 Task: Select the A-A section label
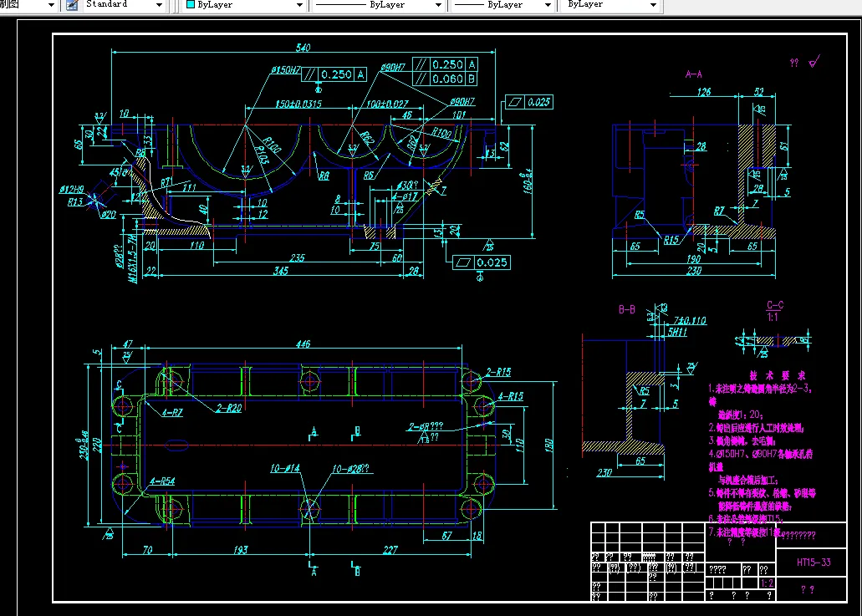coord(694,74)
